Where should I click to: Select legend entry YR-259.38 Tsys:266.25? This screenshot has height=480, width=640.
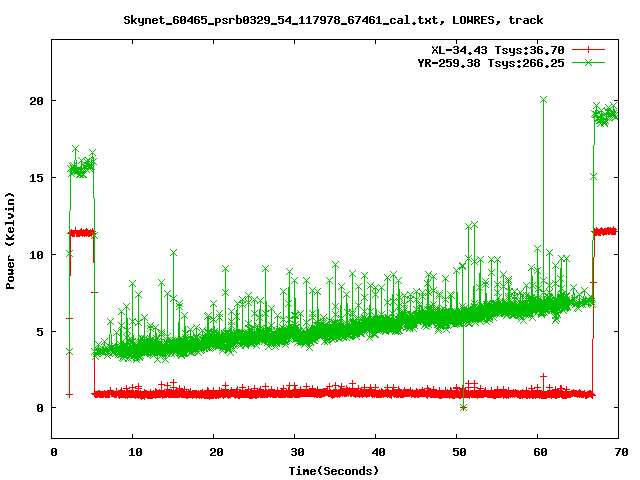pos(491,63)
